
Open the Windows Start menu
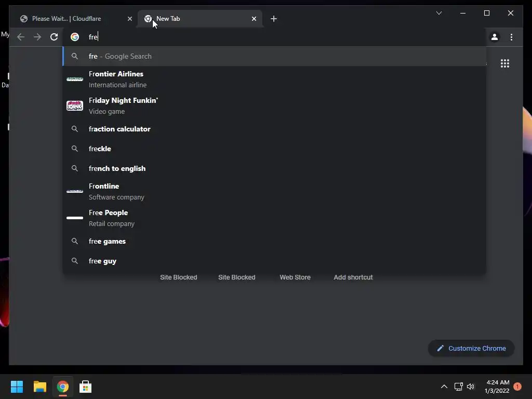(x=17, y=387)
